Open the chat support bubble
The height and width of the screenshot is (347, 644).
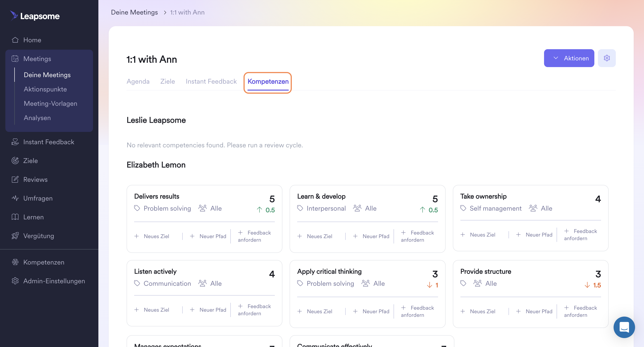624,327
